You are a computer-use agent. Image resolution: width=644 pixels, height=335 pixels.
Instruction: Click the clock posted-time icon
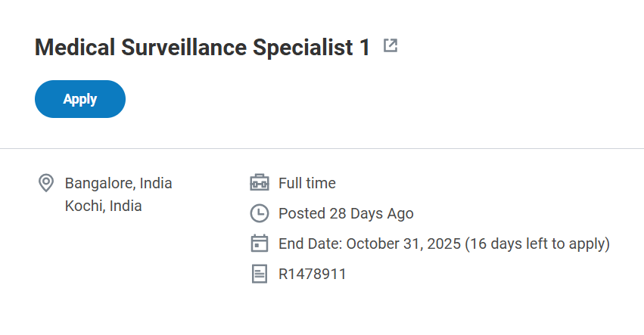pos(260,213)
